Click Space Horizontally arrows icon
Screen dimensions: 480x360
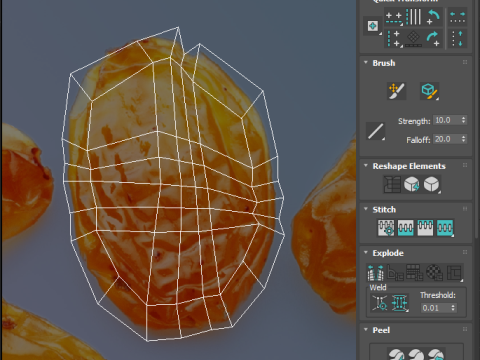click(457, 17)
